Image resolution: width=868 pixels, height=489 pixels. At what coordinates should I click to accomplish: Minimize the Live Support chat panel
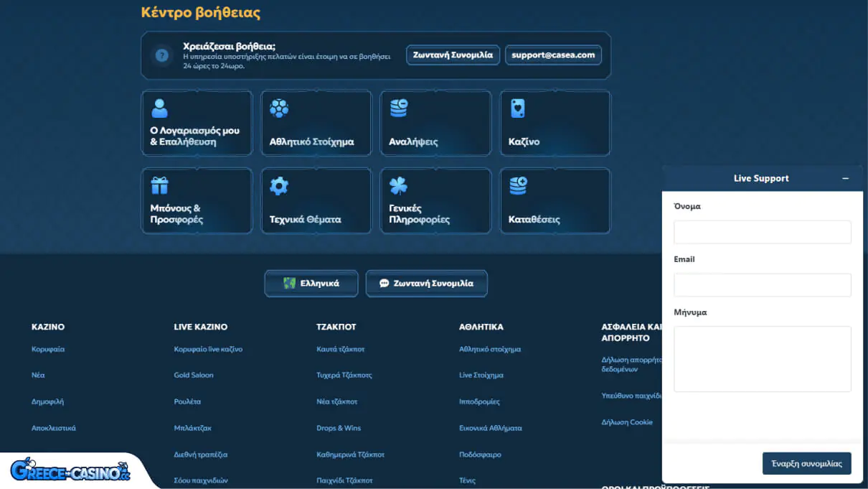pos(845,178)
